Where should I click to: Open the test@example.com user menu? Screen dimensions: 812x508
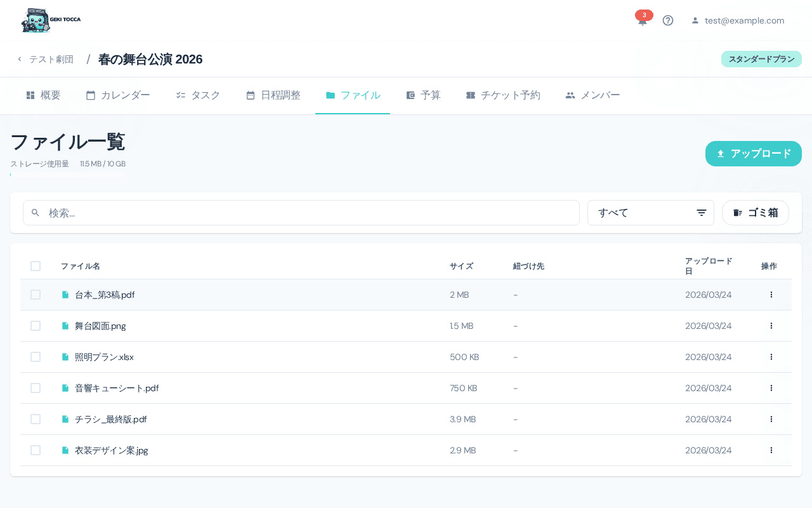pos(738,20)
